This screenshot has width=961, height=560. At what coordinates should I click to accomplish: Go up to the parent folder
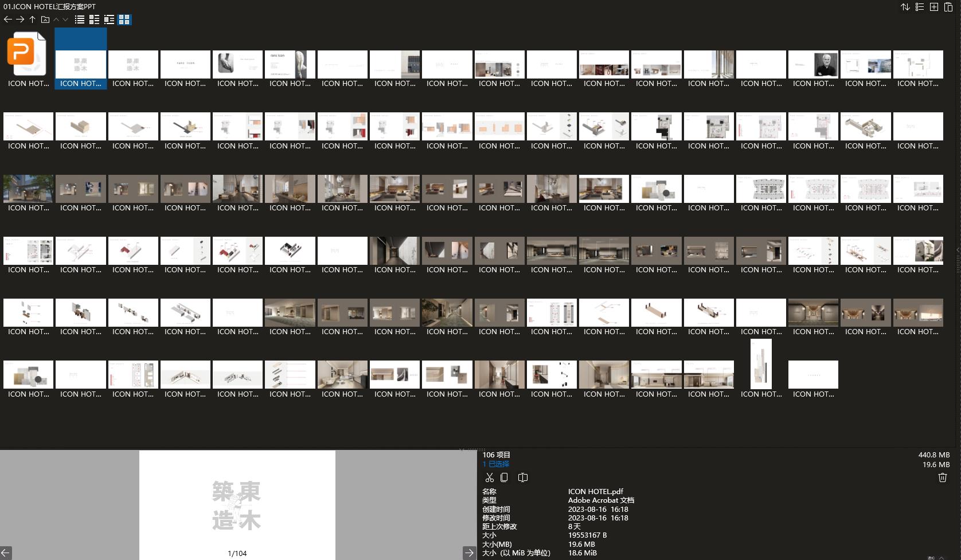click(x=33, y=19)
